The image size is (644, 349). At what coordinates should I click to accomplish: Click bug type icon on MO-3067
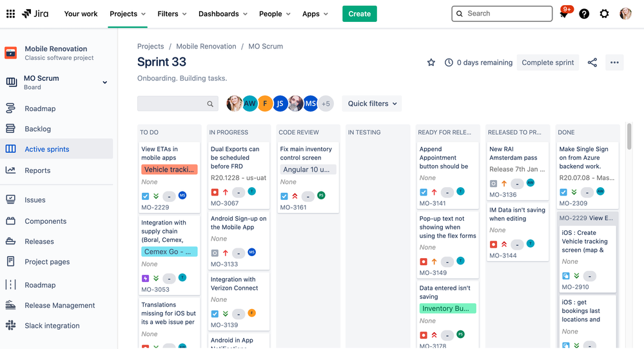pos(215,192)
